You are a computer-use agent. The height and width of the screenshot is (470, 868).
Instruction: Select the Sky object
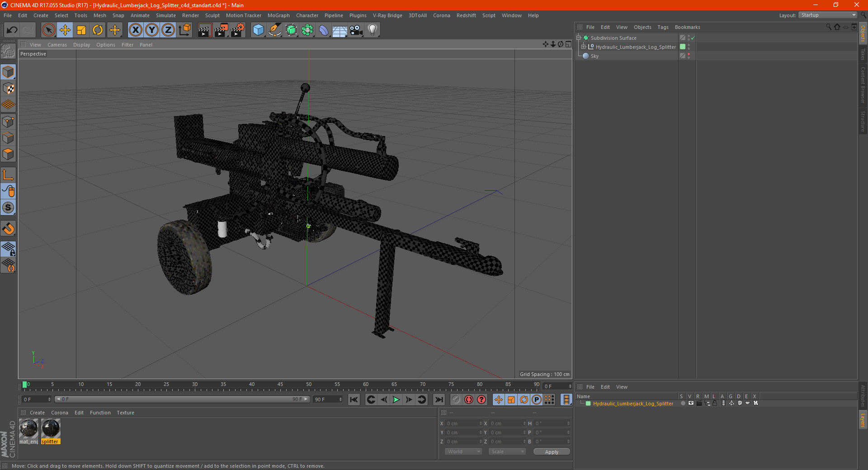(x=594, y=56)
